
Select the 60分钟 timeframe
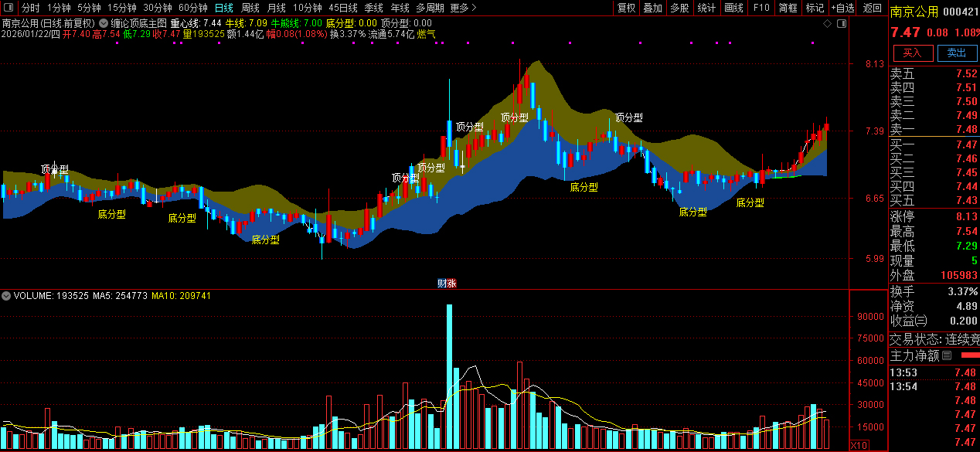[x=193, y=8]
